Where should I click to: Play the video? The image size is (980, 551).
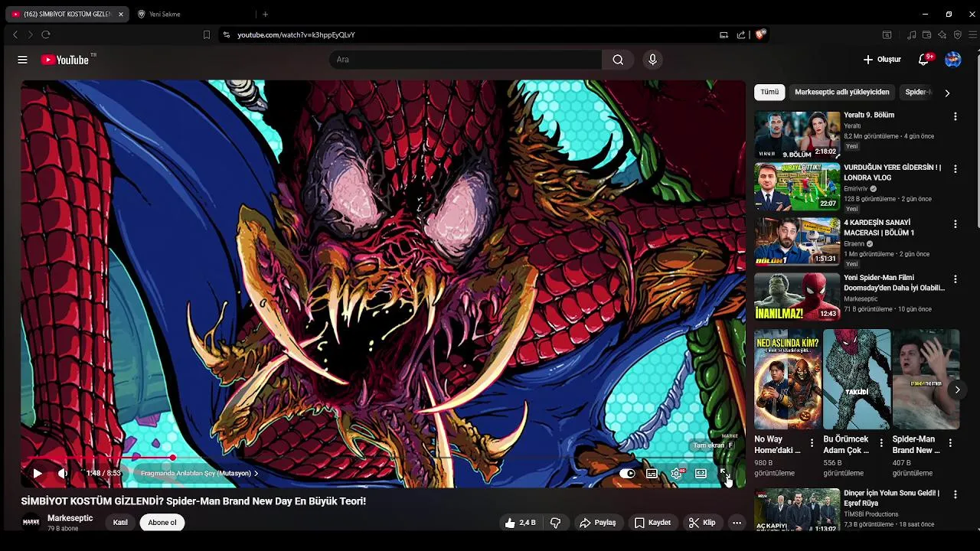click(37, 473)
